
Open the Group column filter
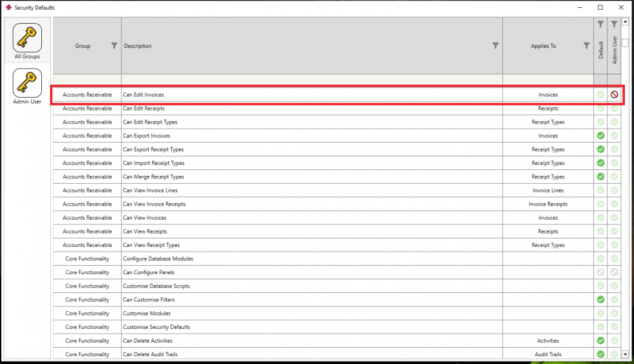(115, 45)
